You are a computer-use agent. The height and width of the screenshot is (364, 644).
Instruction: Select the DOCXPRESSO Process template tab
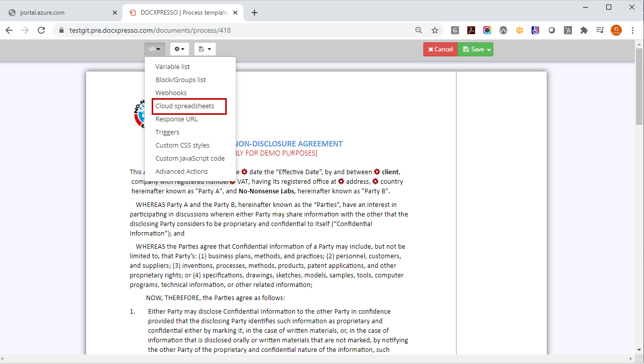coord(182,13)
